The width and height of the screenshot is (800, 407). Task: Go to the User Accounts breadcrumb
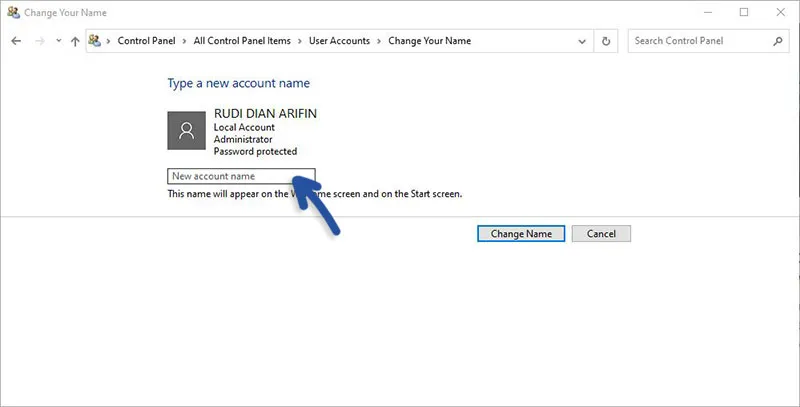click(x=338, y=41)
